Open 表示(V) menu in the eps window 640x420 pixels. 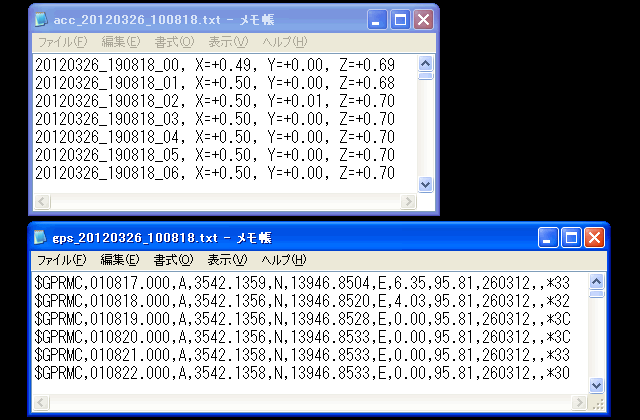point(227,260)
